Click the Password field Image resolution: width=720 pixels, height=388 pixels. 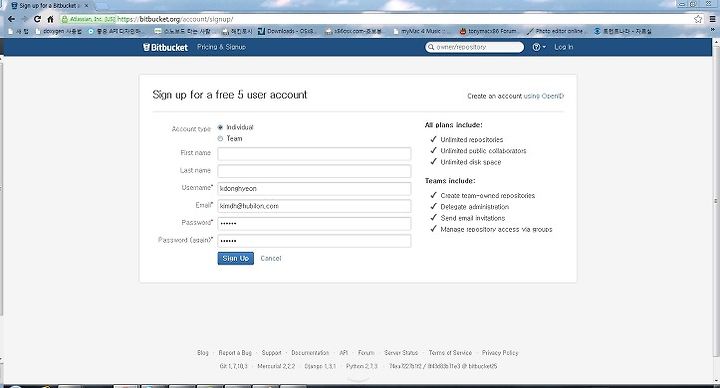314,224
